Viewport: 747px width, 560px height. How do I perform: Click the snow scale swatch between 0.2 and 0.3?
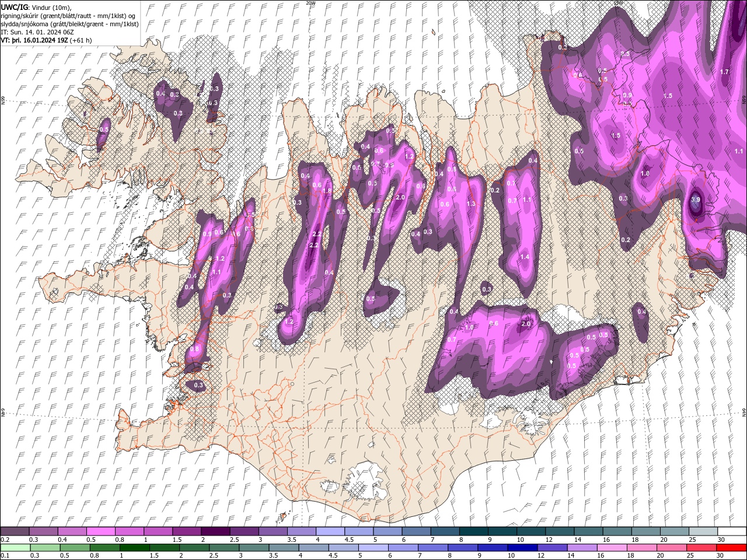click(15, 531)
